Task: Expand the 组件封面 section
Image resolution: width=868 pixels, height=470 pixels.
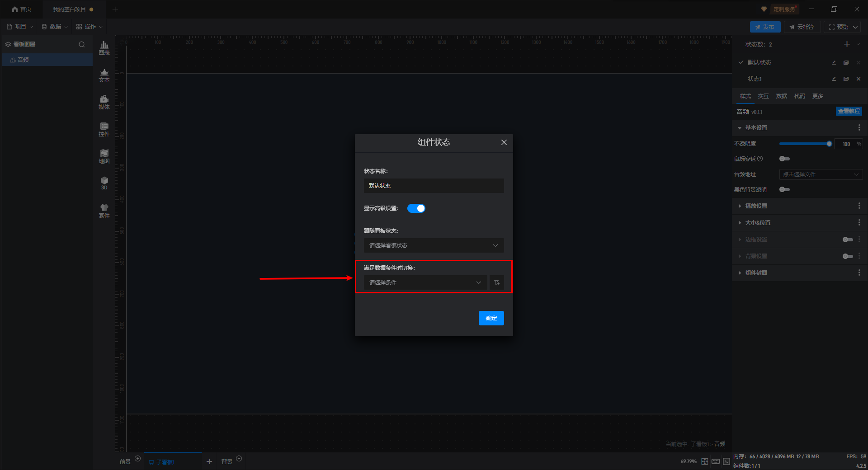Action: pos(740,273)
